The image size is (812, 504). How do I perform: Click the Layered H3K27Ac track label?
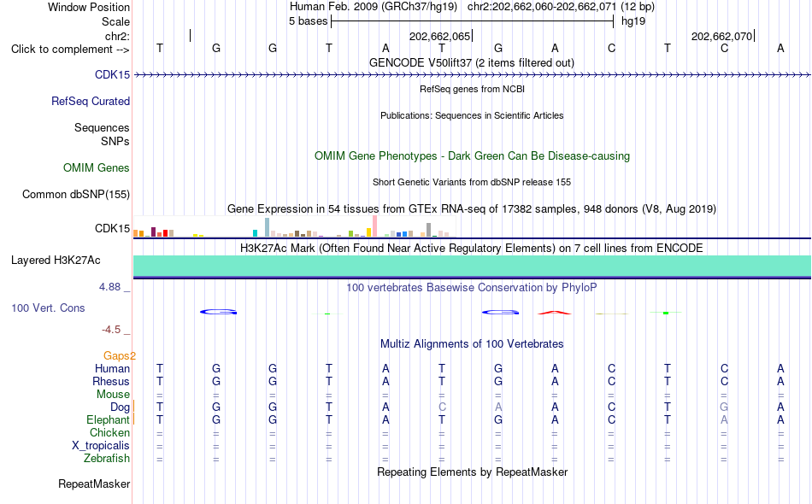(x=56, y=260)
